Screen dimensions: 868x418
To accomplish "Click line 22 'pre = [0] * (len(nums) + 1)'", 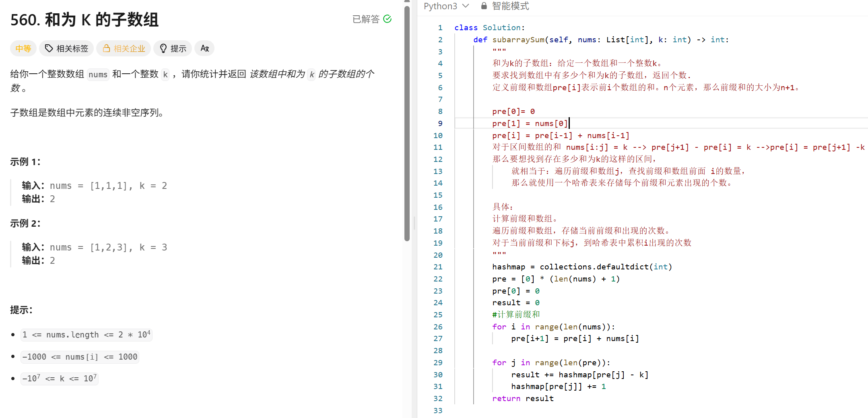I will 556,279.
